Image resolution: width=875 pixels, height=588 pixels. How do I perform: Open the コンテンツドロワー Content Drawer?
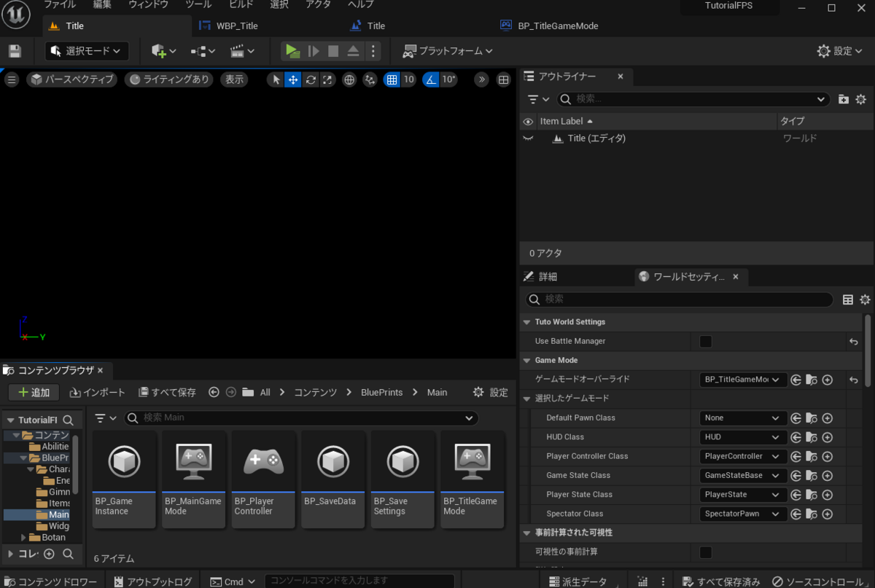click(x=50, y=581)
